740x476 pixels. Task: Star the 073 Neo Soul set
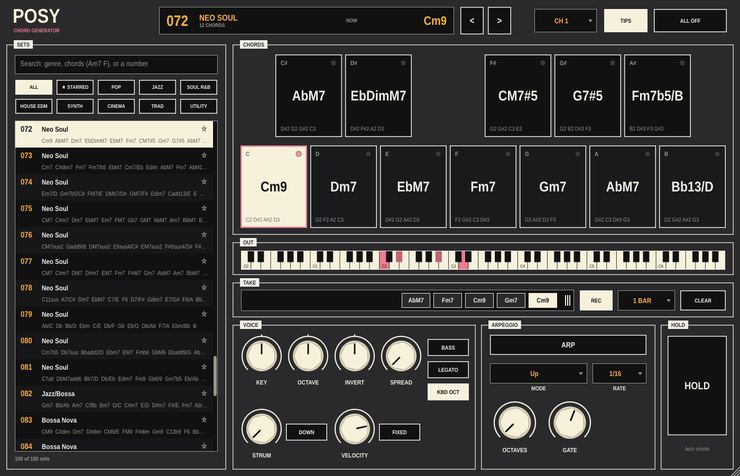tap(204, 155)
